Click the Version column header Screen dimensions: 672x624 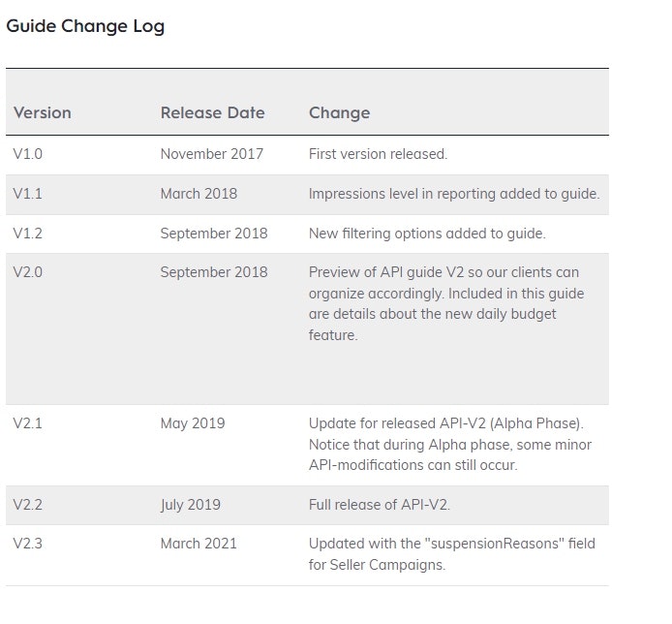[43, 112]
